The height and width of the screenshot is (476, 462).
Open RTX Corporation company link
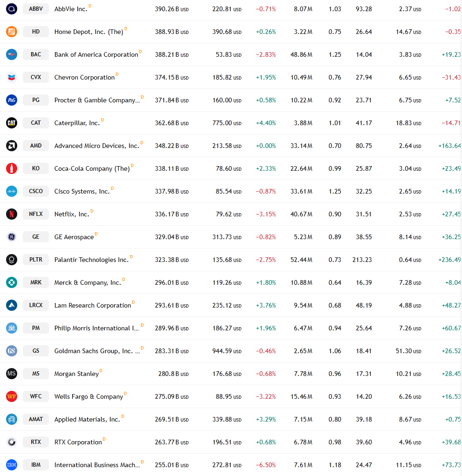[78, 442]
